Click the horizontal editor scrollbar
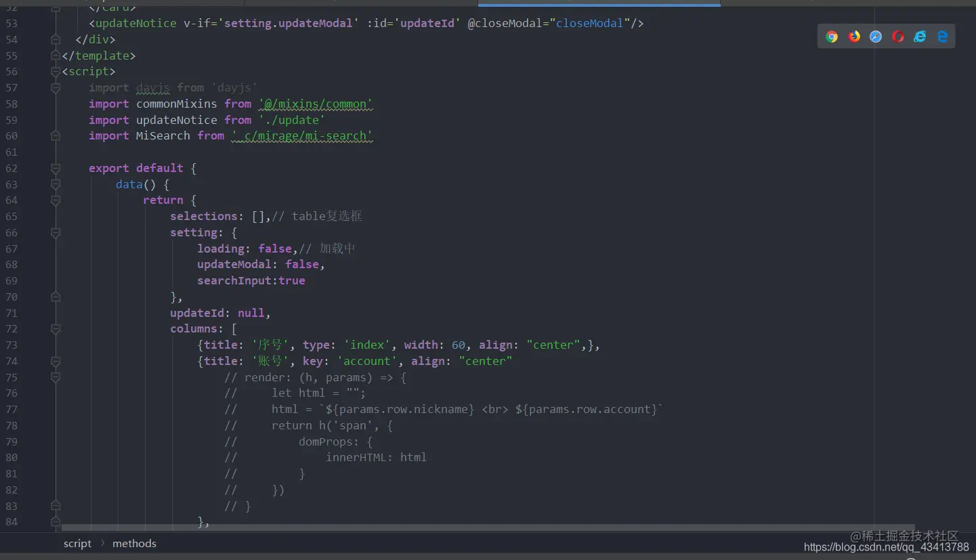This screenshot has width=976, height=560. (x=488, y=527)
